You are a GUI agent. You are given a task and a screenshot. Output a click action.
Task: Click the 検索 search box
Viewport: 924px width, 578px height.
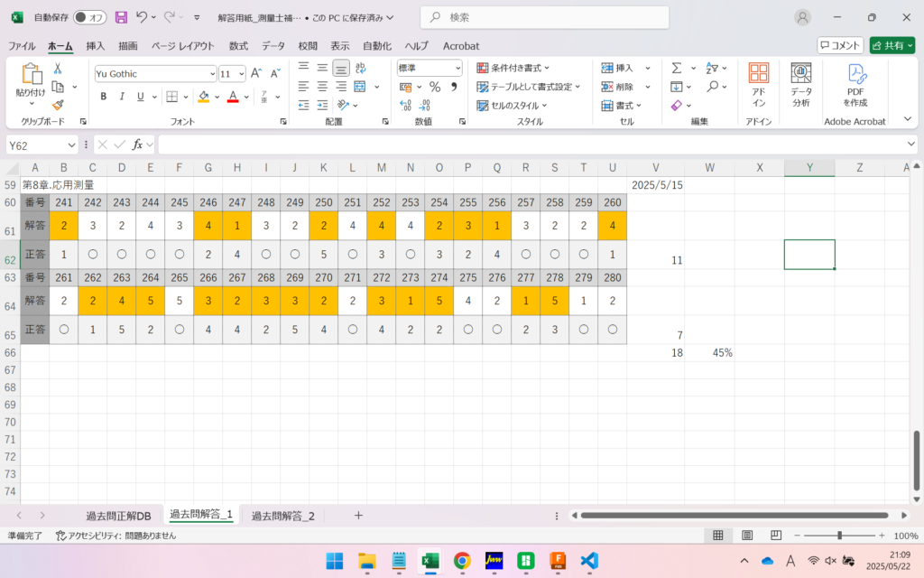click(x=544, y=18)
